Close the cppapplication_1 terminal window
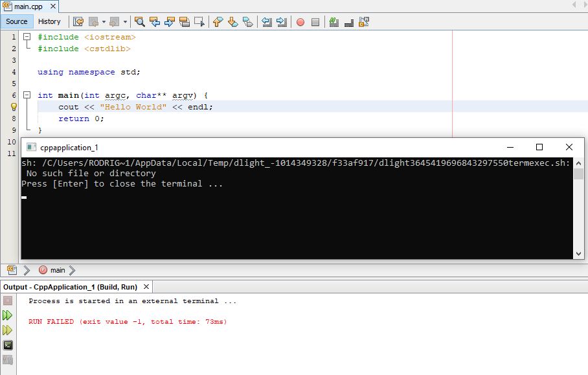 click(x=569, y=147)
